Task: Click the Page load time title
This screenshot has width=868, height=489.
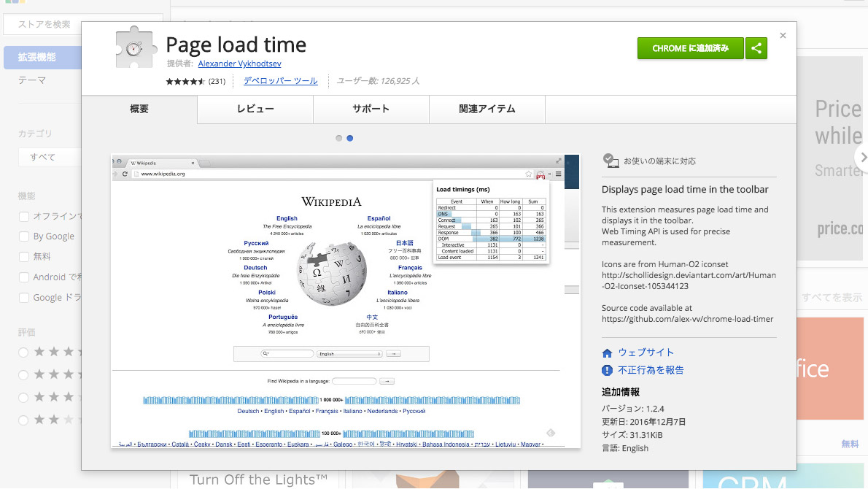Action: tap(236, 45)
